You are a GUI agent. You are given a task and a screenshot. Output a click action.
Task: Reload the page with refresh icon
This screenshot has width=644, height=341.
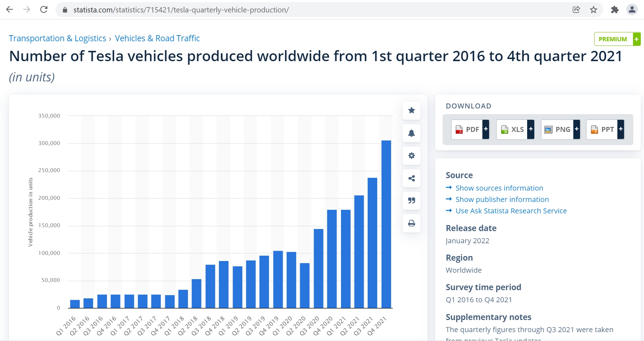click(44, 10)
